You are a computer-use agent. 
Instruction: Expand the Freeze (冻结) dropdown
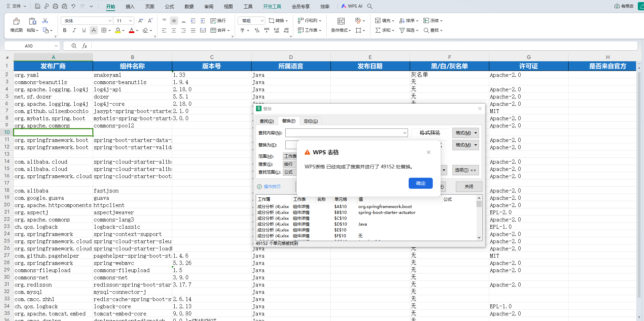point(441,21)
